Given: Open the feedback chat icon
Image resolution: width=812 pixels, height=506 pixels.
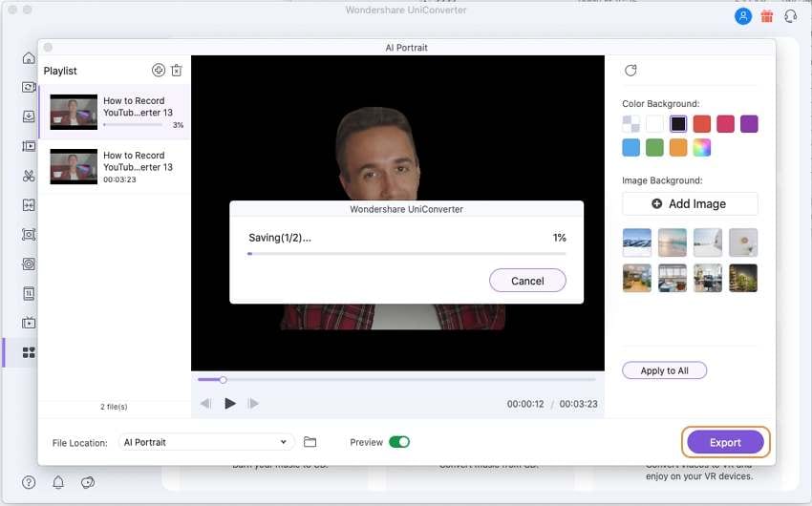Looking at the screenshot, I should coord(88,482).
